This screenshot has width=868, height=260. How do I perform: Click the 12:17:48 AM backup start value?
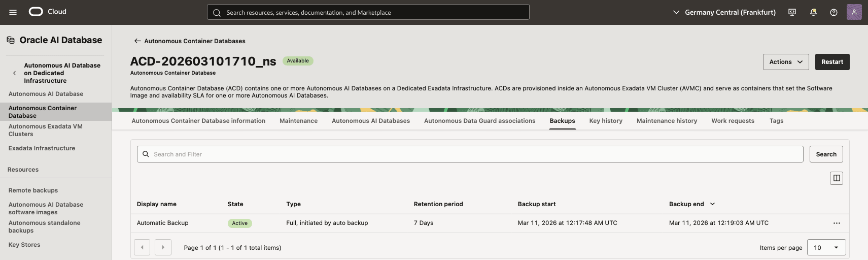567,223
